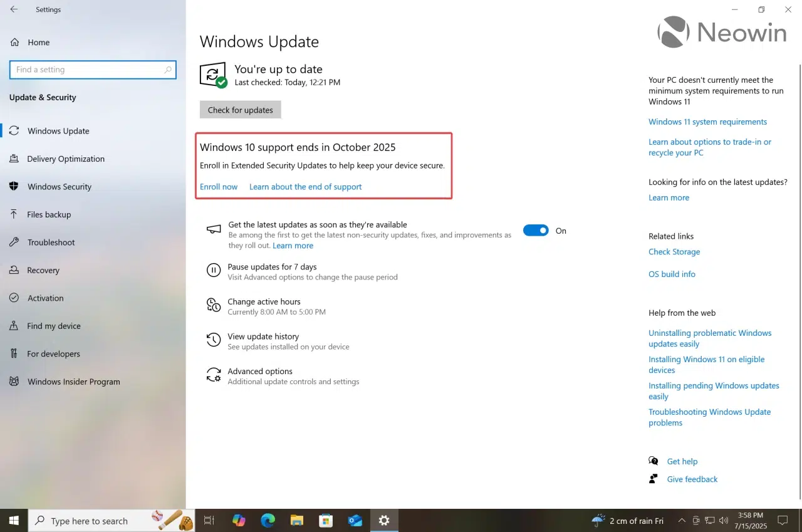The image size is (802, 532).
Task: Open File Explorer from the taskbar
Action: [x=297, y=520]
